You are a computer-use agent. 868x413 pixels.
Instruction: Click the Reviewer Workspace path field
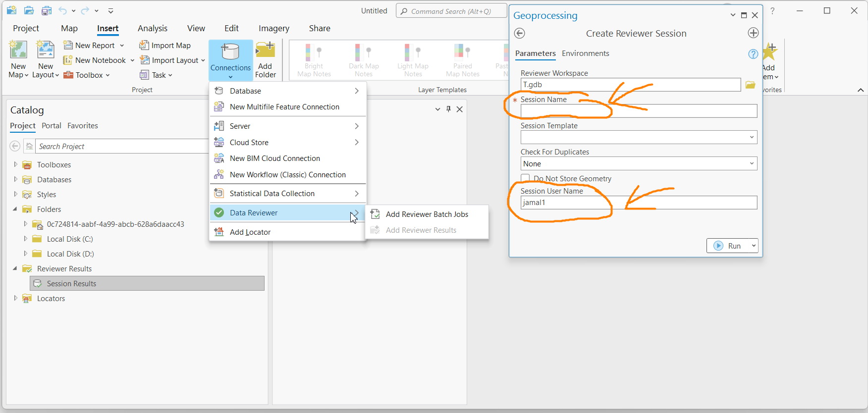pos(631,85)
